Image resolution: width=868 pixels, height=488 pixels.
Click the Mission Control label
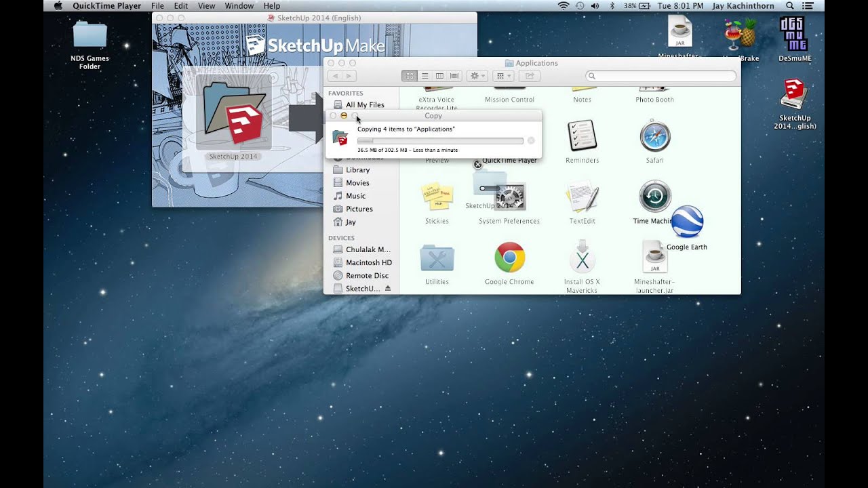(509, 100)
